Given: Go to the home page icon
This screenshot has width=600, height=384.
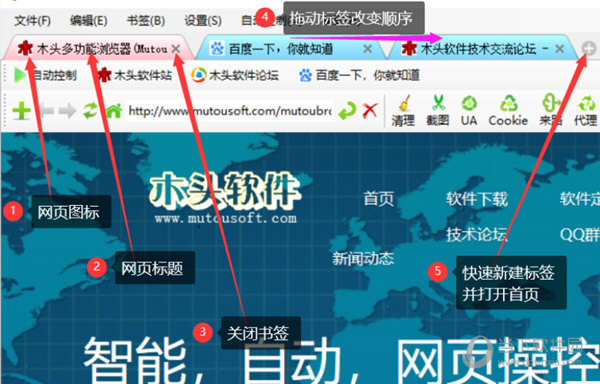Looking at the screenshot, I should 114,111.
